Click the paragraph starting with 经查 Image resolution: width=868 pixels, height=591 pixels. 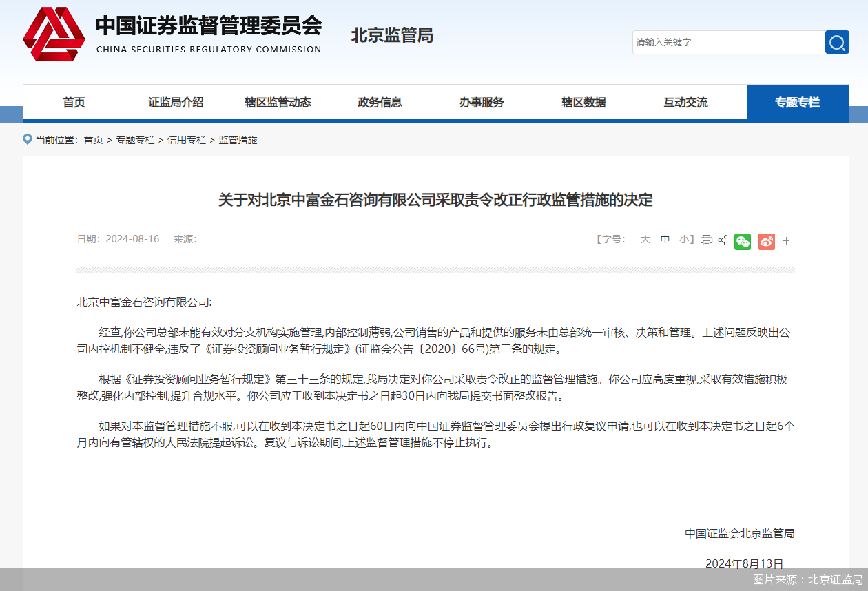click(x=434, y=340)
